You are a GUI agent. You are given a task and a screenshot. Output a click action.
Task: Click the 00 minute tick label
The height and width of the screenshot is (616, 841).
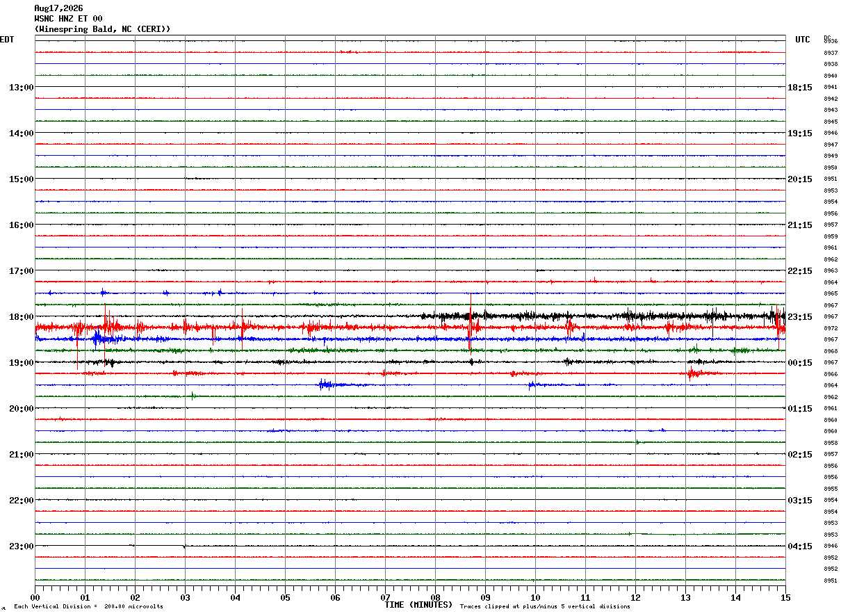click(35, 597)
